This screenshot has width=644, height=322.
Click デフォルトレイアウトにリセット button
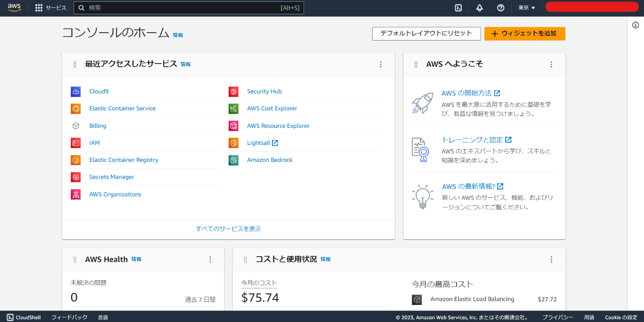pos(426,34)
